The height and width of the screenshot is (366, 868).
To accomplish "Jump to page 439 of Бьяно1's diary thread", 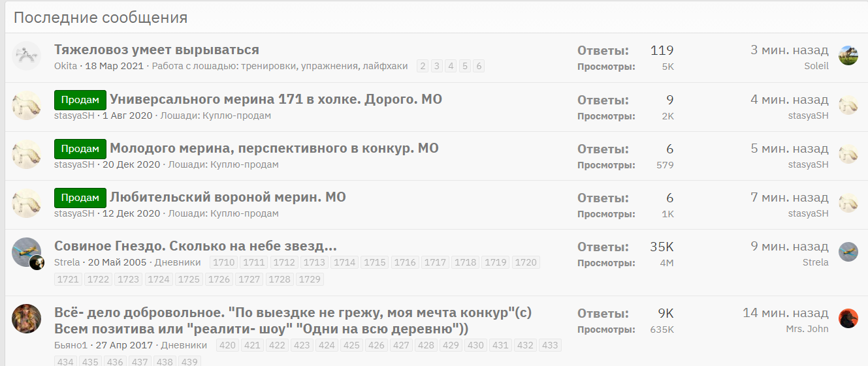I will coord(189,361).
